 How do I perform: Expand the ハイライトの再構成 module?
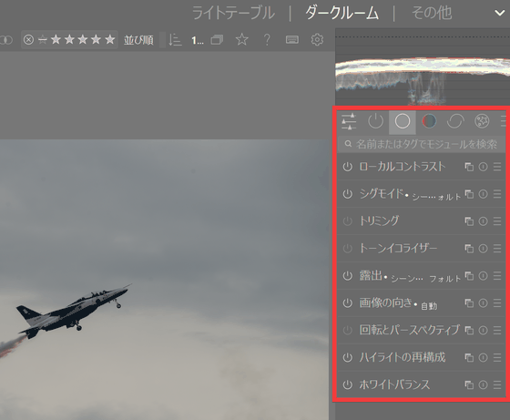pos(402,357)
